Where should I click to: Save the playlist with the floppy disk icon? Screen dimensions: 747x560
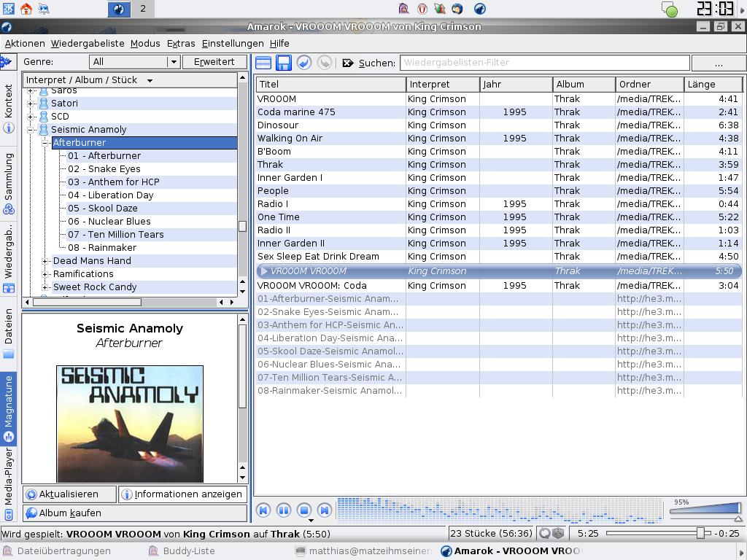pos(284,63)
